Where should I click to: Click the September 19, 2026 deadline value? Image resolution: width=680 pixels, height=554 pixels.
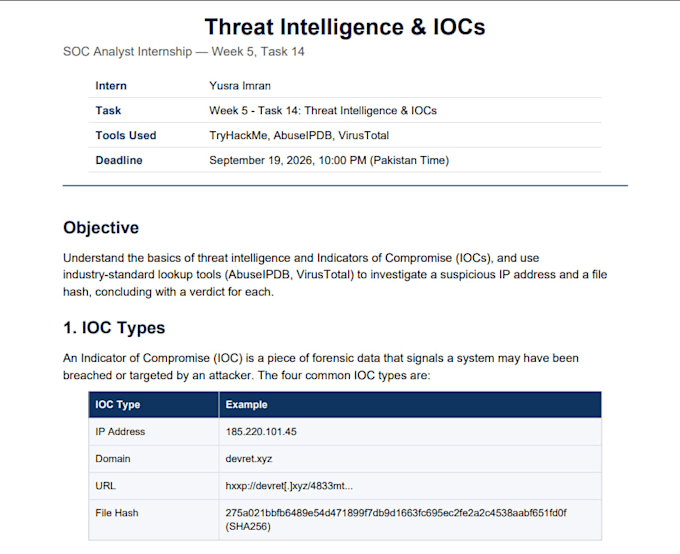[329, 160]
